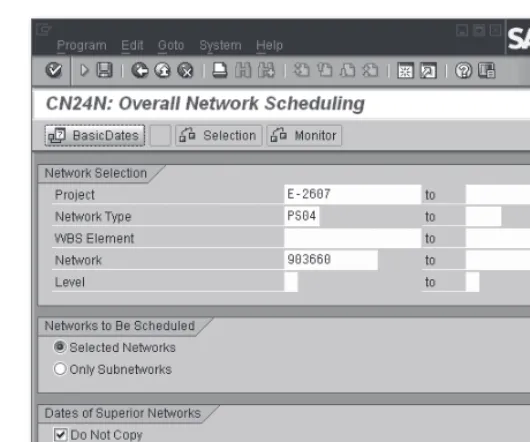Click the BasicDates button
530x442 pixels.
pos(95,136)
